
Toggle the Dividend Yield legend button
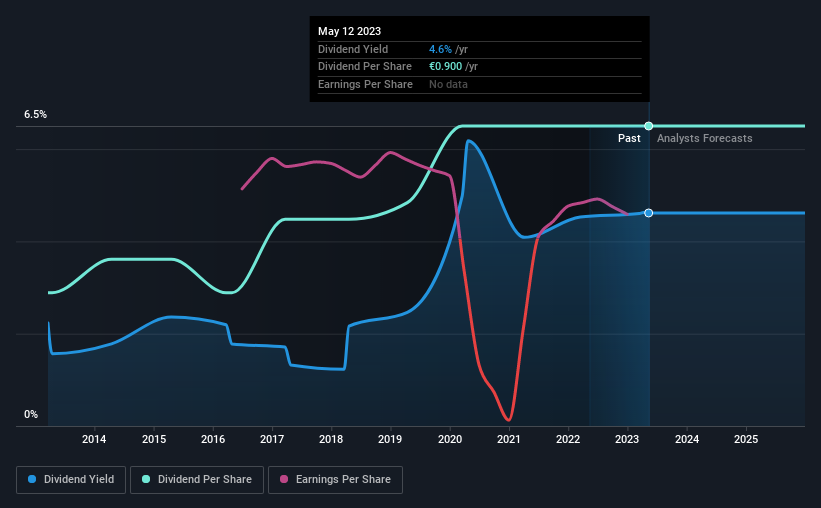(x=71, y=480)
